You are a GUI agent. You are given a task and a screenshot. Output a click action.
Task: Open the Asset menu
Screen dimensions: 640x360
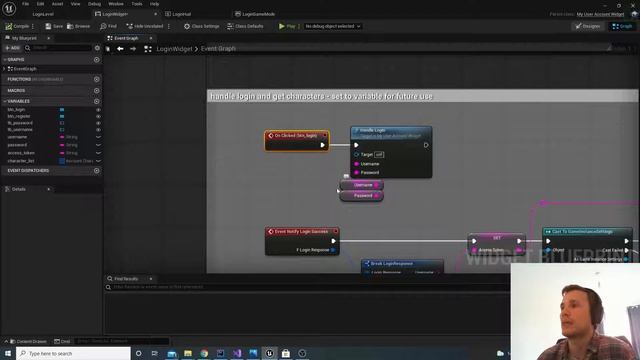coord(57,4)
